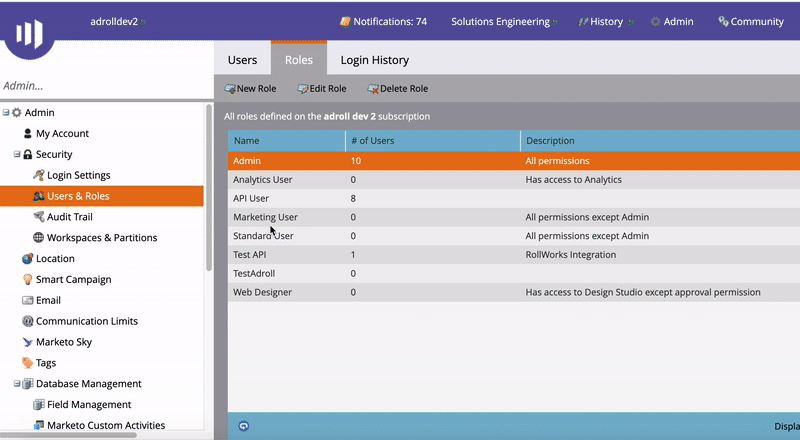Select the Test API role row
The width and height of the screenshot is (800, 440).
(x=514, y=255)
